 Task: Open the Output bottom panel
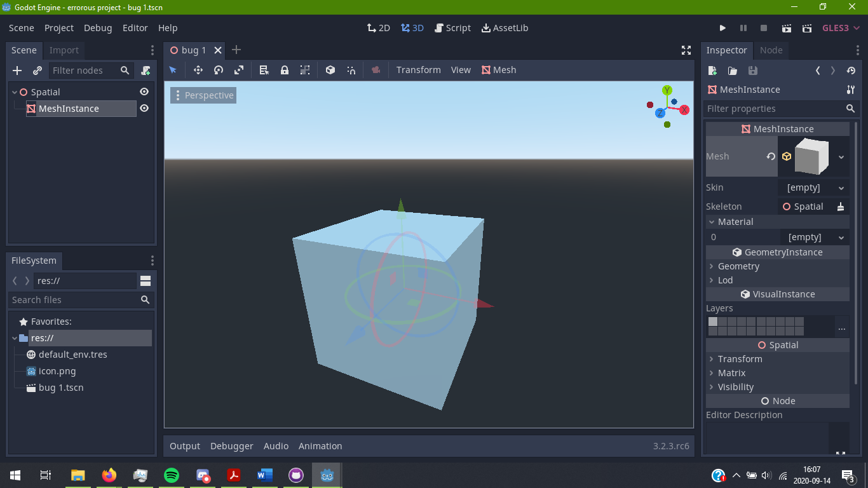point(185,446)
